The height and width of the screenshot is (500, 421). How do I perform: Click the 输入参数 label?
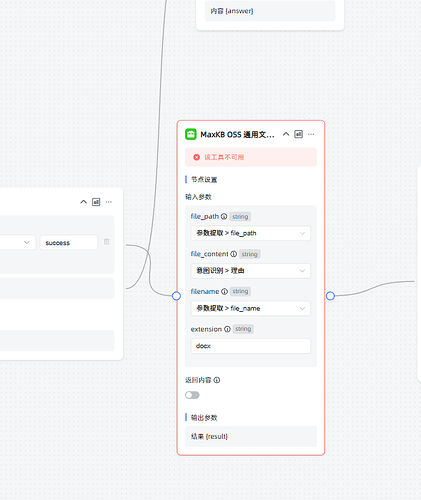[198, 197]
